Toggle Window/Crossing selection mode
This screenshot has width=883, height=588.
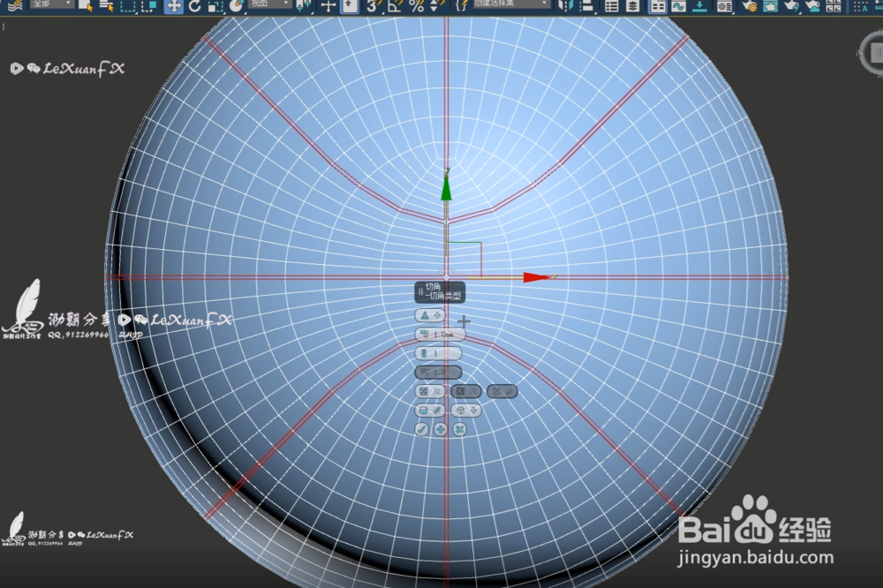[x=149, y=6]
